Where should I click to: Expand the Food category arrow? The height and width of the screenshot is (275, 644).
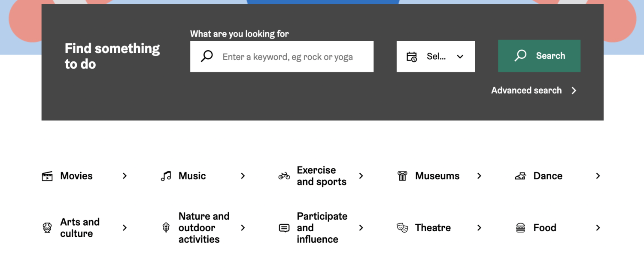click(x=598, y=228)
